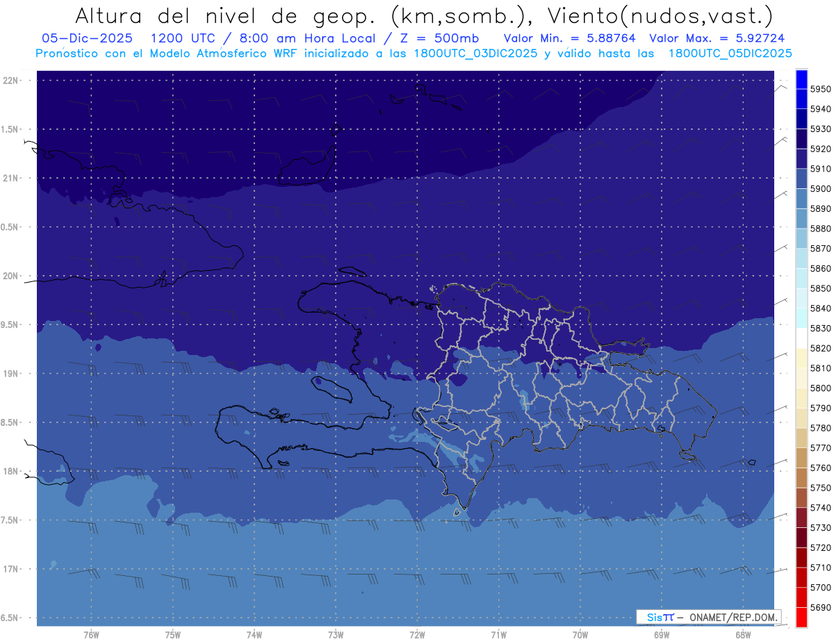
Task: Click the legend value '5780'
Action: tap(821, 428)
